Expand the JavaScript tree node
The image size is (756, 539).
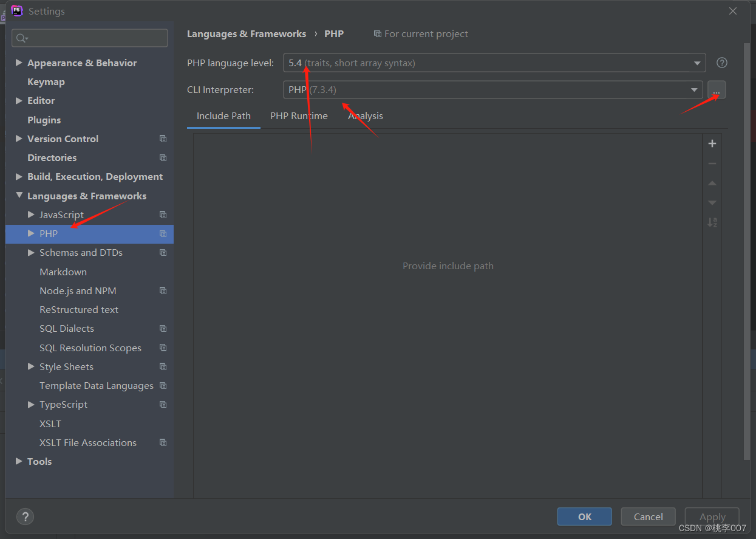(x=31, y=215)
